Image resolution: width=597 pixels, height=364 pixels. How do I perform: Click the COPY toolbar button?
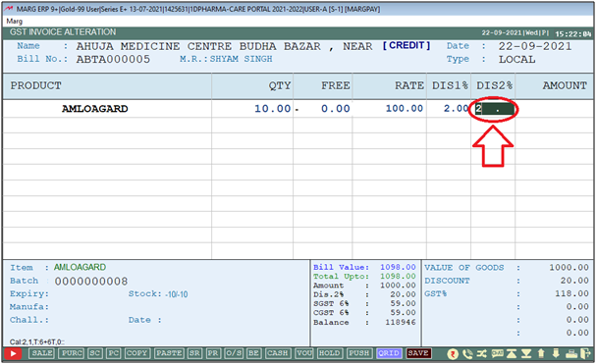136,353
